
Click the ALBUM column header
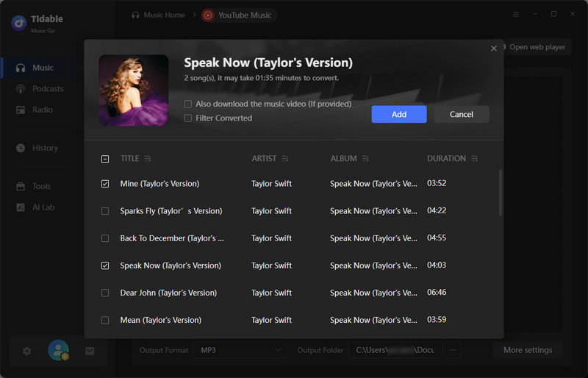tap(343, 159)
